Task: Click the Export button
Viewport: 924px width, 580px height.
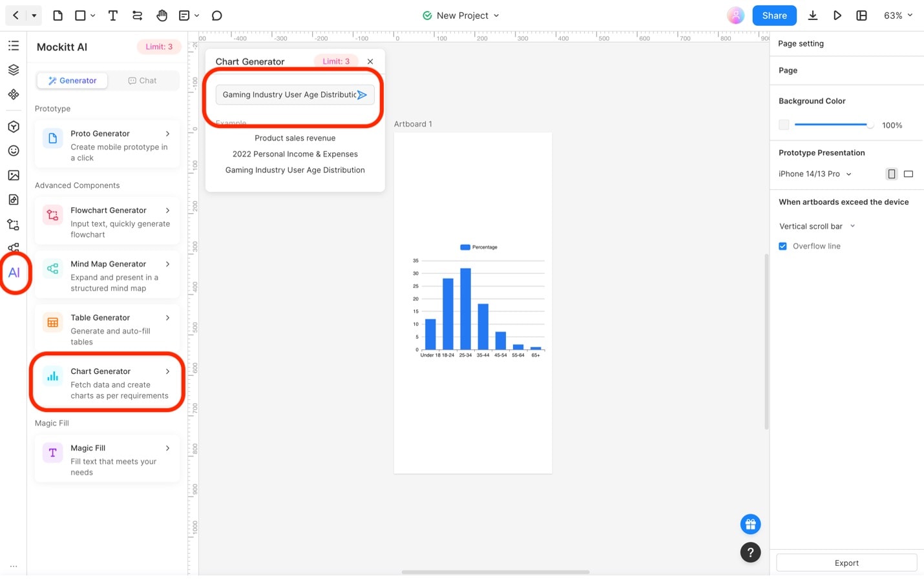Action: pos(846,563)
